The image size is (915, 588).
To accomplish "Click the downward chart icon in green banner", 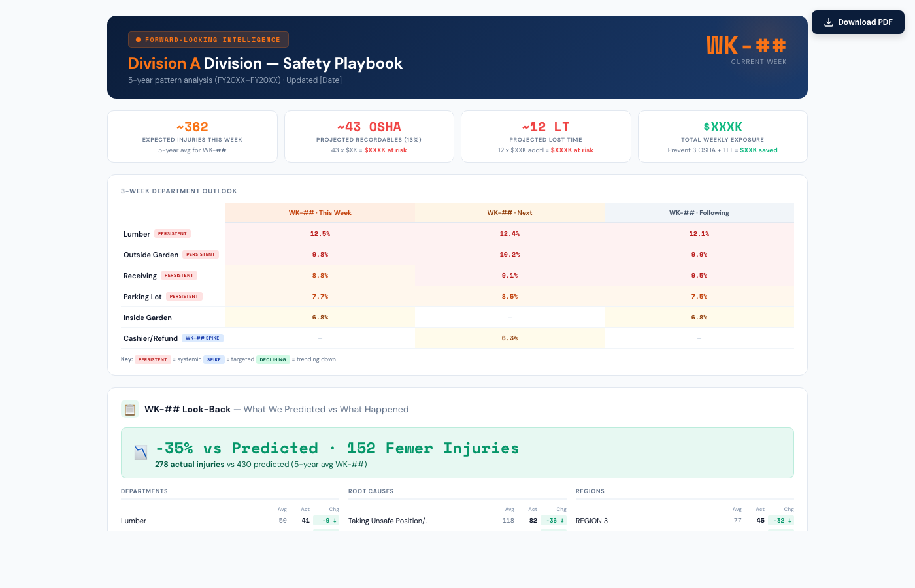I will tap(141, 453).
